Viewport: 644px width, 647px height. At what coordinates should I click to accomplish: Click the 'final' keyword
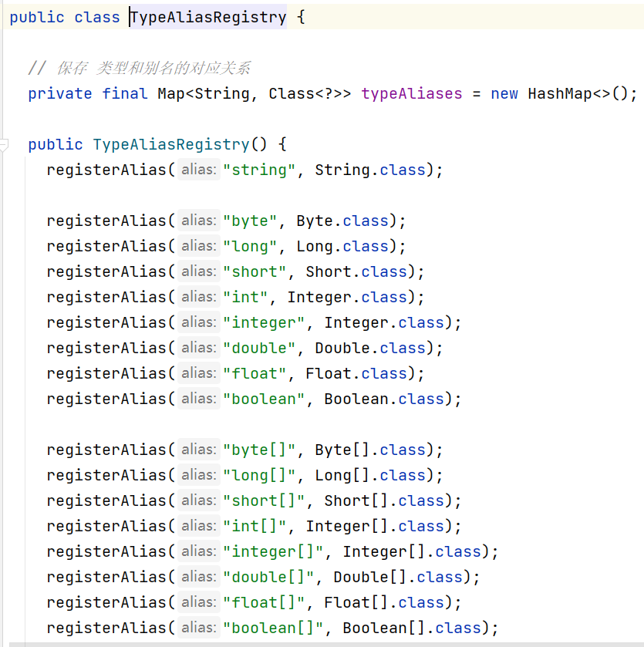pos(125,93)
